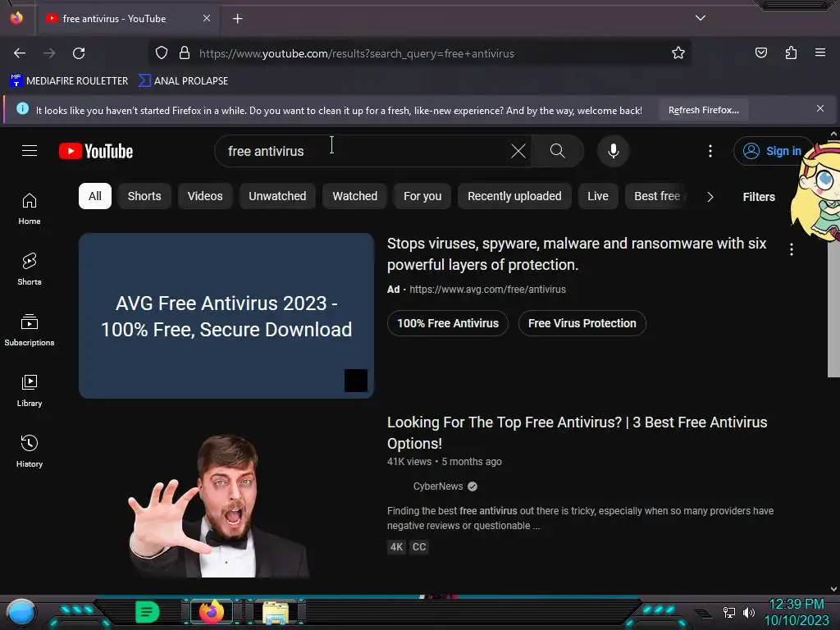Image resolution: width=840 pixels, height=630 pixels.
Task: Open Shorts in the YouTube sidebar
Action: [x=30, y=269]
